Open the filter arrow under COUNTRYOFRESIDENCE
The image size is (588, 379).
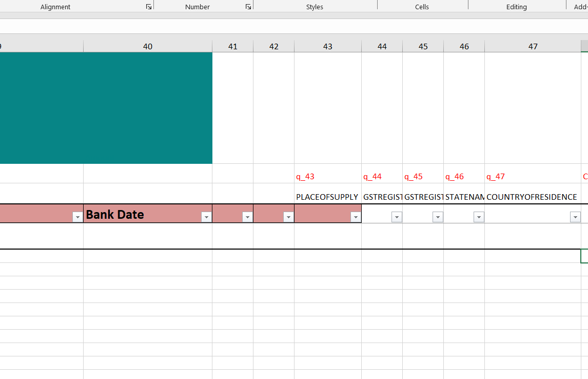575,217
